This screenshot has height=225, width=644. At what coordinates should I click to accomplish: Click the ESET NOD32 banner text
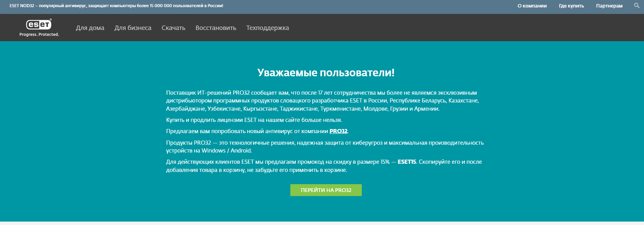(x=116, y=6)
